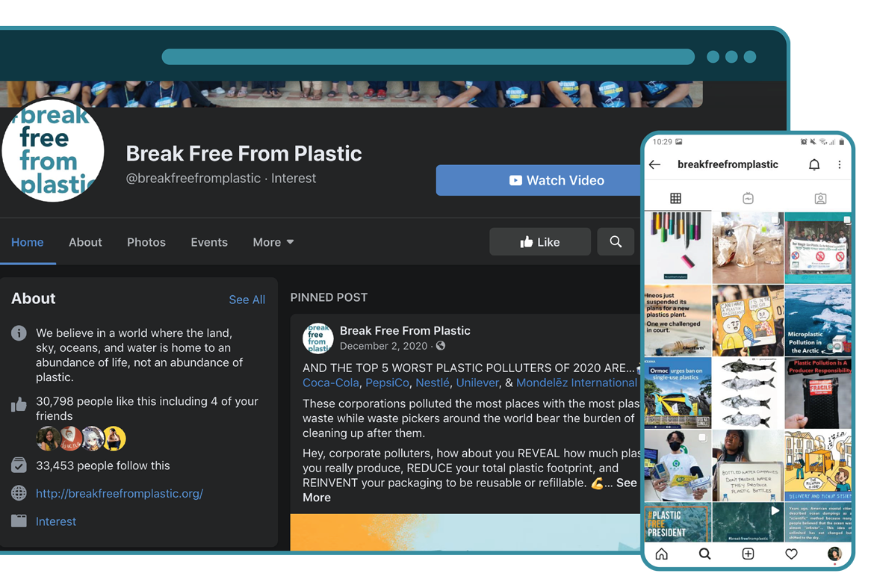Screen dimensions: 877x588
Task: Like the Break Free From Plastic page
Action: pyautogui.click(x=540, y=241)
